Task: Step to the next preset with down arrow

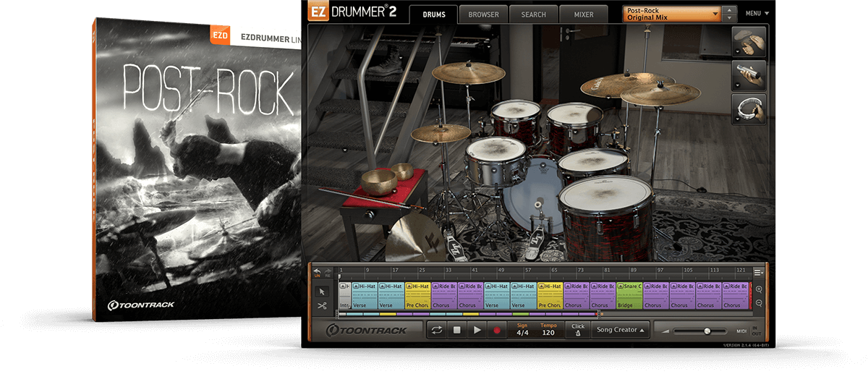Action: pyautogui.click(x=730, y=17)
